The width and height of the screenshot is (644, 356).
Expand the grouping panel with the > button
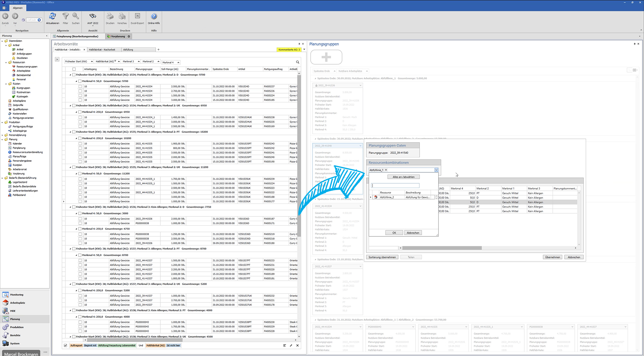(x=57, y=59)
